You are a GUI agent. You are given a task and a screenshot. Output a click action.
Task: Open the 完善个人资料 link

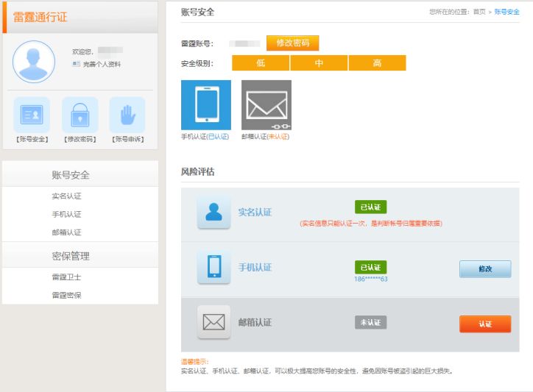[x=102, y=64]
